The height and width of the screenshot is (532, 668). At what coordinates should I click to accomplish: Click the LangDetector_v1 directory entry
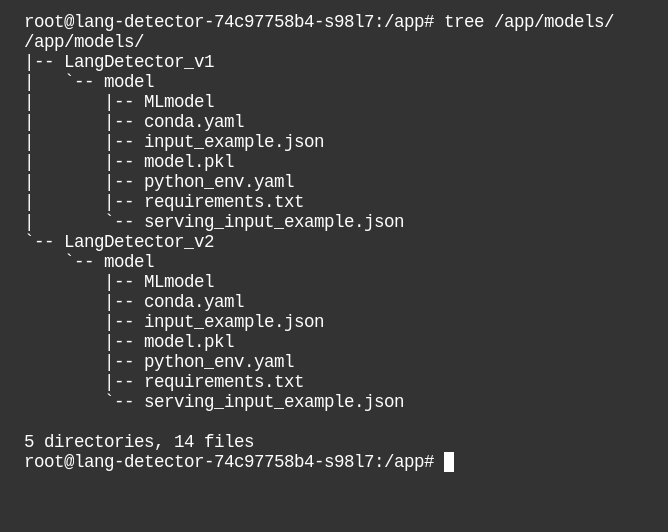click(138, 62)
